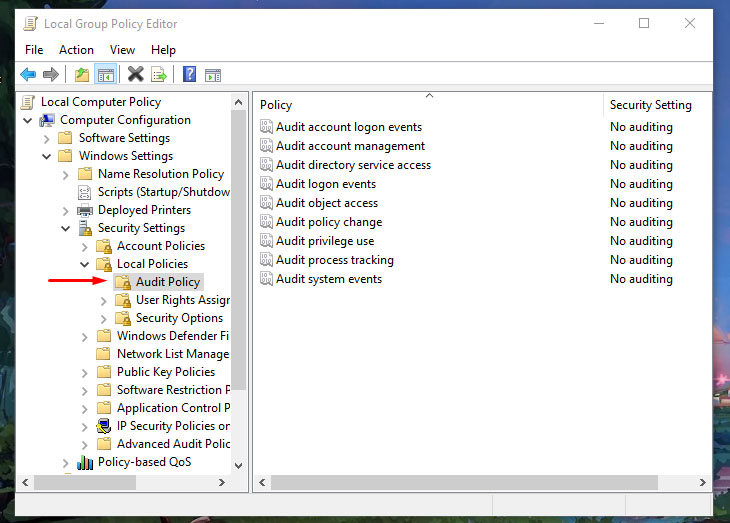Screen dimensions: 730x523
Task: Open the Action menu
Action: tap(76, 50)
